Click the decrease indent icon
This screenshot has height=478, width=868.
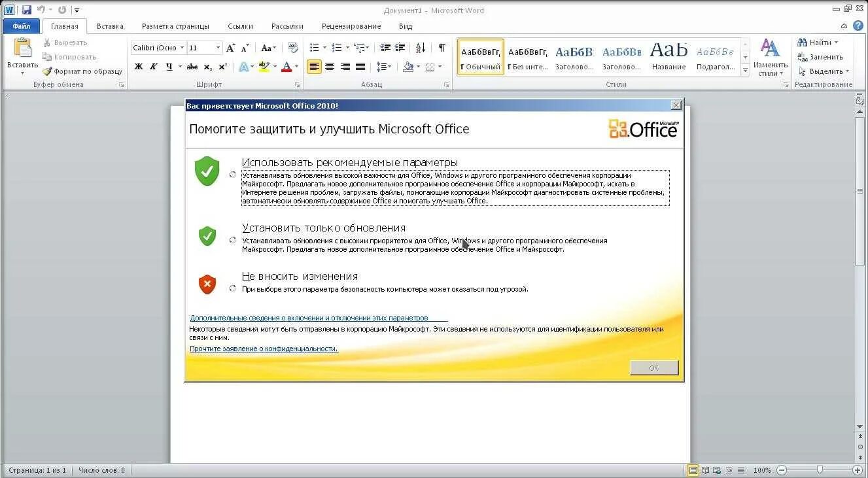point(385,48)
